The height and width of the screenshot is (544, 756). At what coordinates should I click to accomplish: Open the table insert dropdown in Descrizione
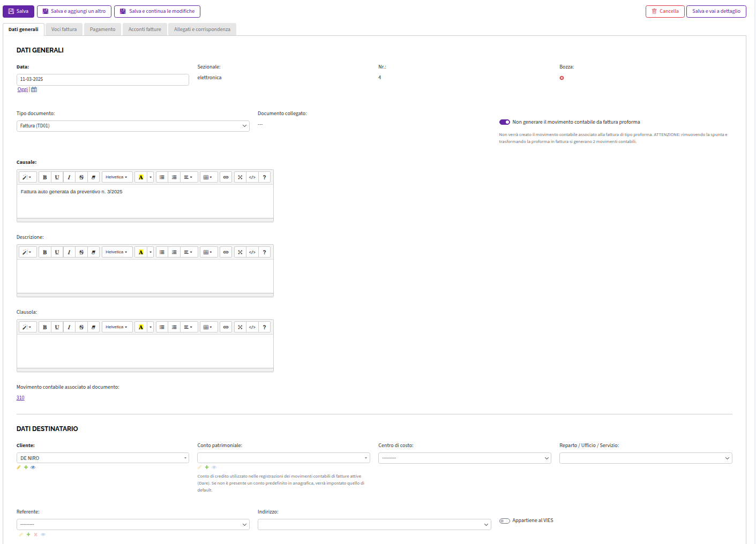click(208, 252)
